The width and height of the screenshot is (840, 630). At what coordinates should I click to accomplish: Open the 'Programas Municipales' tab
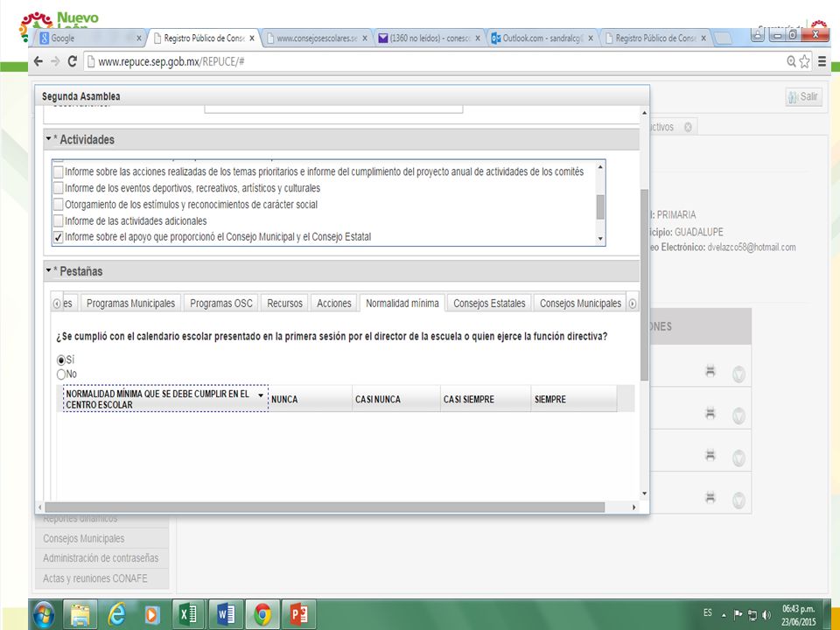tap(130, 304)
